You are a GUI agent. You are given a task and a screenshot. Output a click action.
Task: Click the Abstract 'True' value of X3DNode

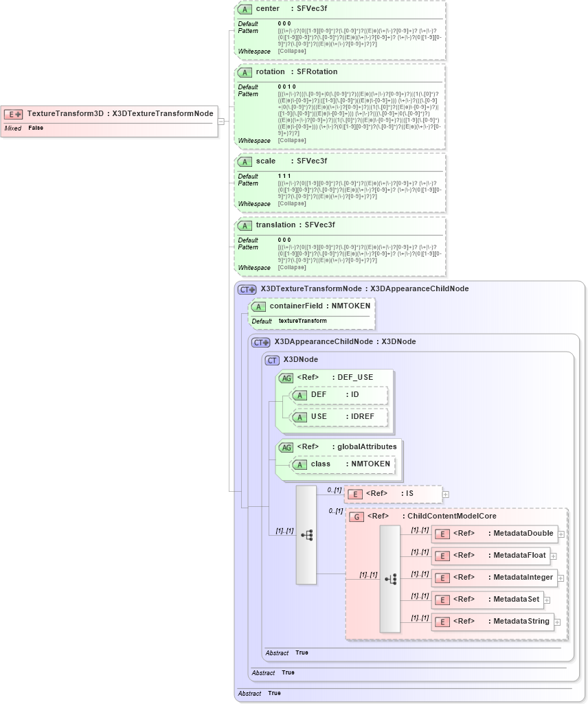(x=302, y=652)
